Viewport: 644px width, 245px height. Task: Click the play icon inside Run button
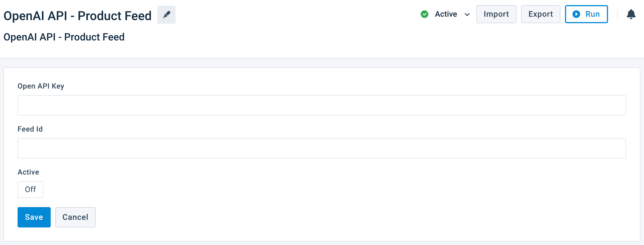(576, 14)
